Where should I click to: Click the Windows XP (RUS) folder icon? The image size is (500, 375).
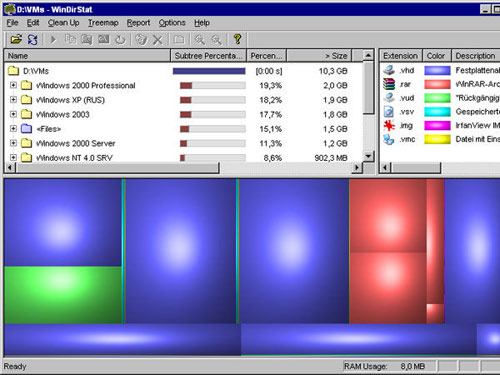pyautogui.click(x=26, y=99)
